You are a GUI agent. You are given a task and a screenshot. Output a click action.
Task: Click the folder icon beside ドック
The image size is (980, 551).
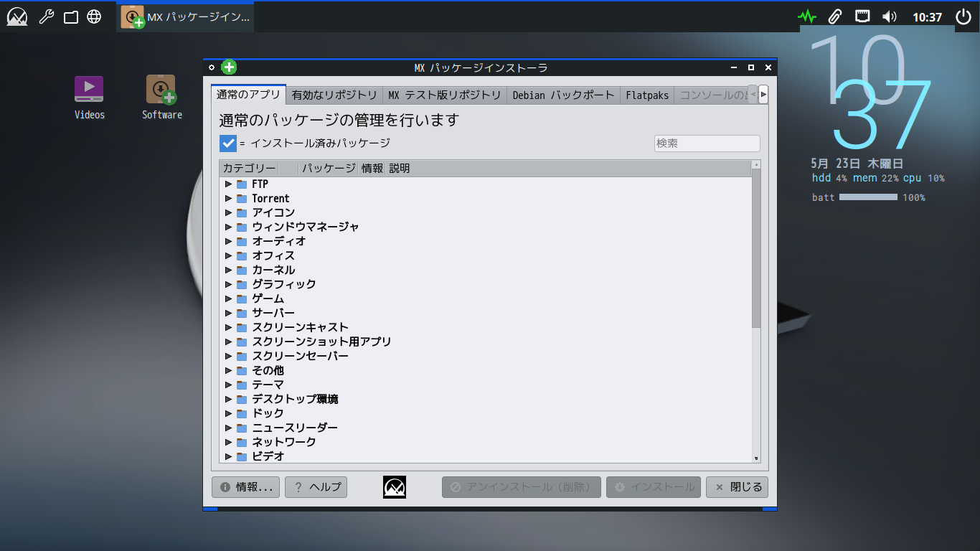click(x=242, y=413)
